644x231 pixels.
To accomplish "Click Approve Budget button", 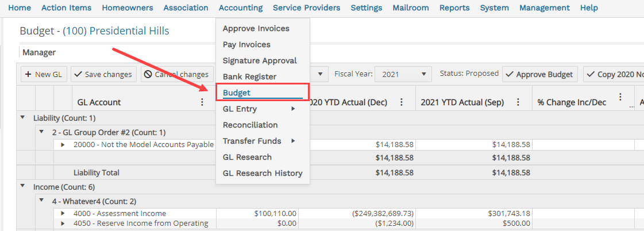I will (539, 74).
